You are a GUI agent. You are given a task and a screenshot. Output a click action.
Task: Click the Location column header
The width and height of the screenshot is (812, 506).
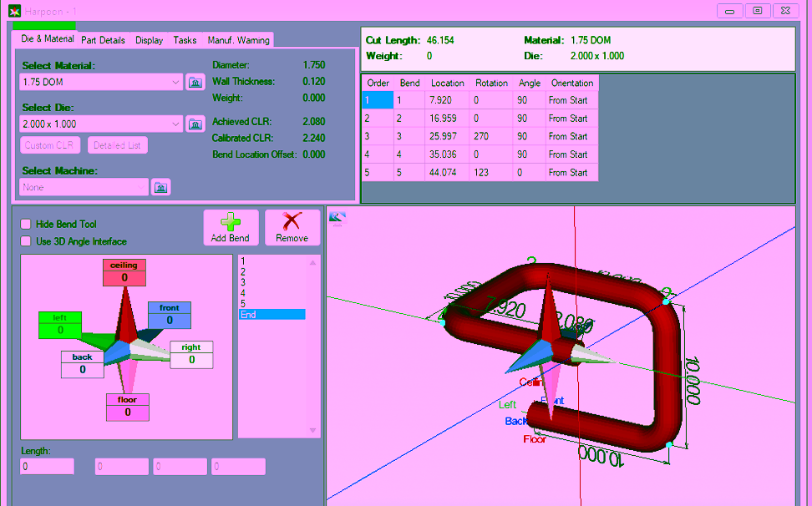click(x=448, y=83)
